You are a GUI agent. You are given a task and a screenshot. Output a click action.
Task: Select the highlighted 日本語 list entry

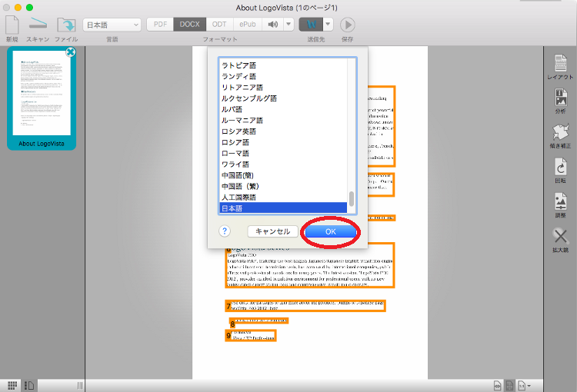(283, 208)
